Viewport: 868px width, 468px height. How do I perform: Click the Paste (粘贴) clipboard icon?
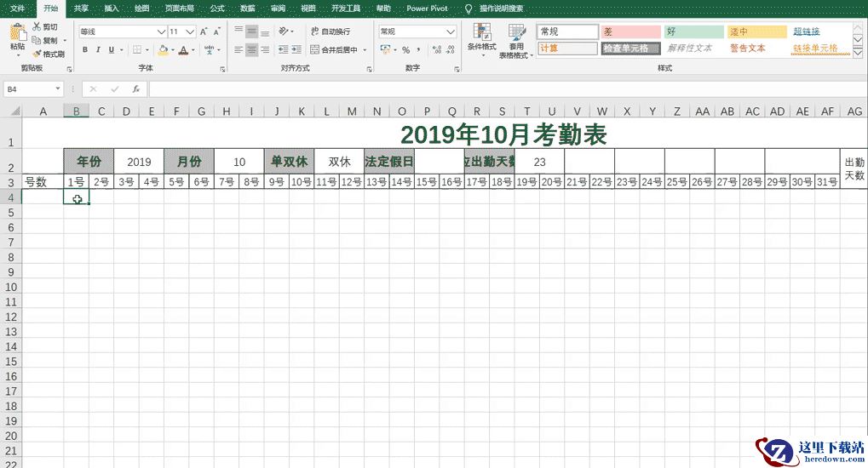tap(17, 33)
